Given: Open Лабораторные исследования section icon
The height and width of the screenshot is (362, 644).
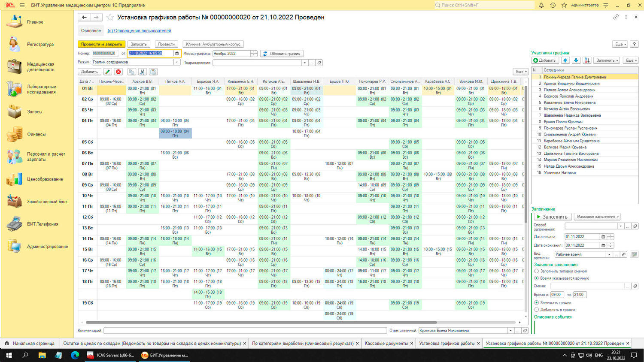Looking at the screenshot, I should coord(15,89).
